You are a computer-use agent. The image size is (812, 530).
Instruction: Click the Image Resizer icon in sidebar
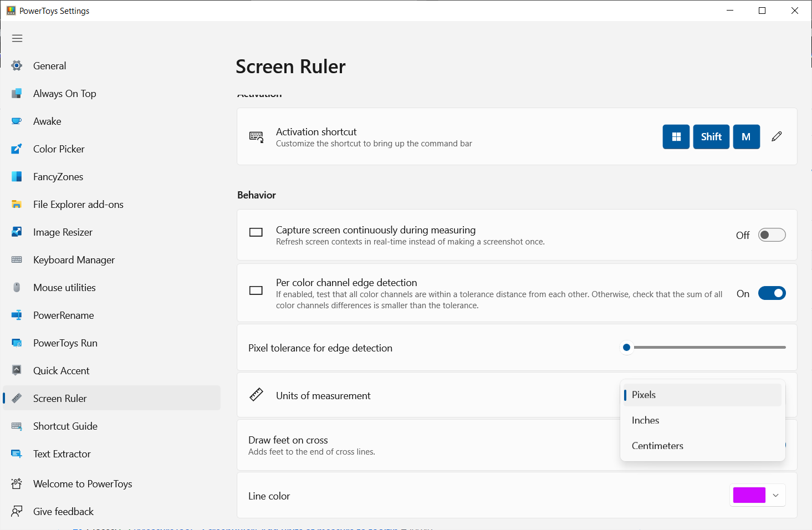pos(17,232)
